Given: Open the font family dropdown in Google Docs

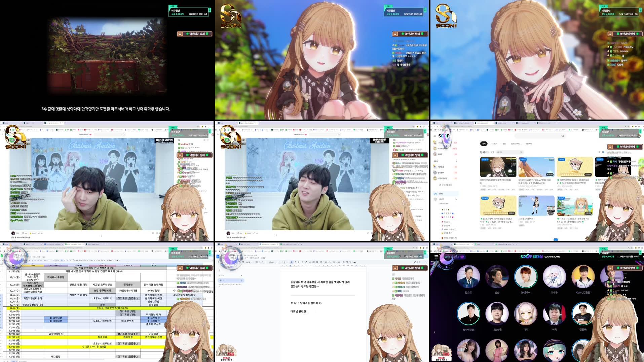Looking at the screenshot, I should (272, 262).
